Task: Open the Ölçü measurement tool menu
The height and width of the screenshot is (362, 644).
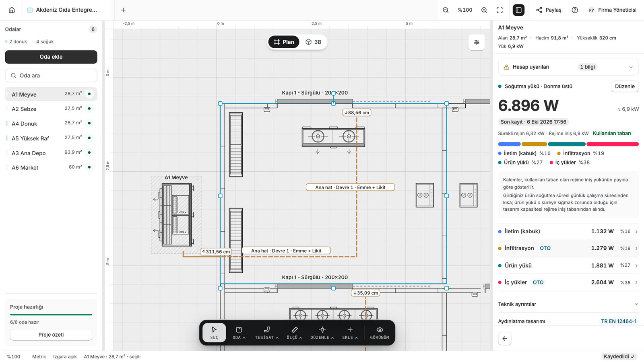Action: pyautogui.click(x=294, y=333)
